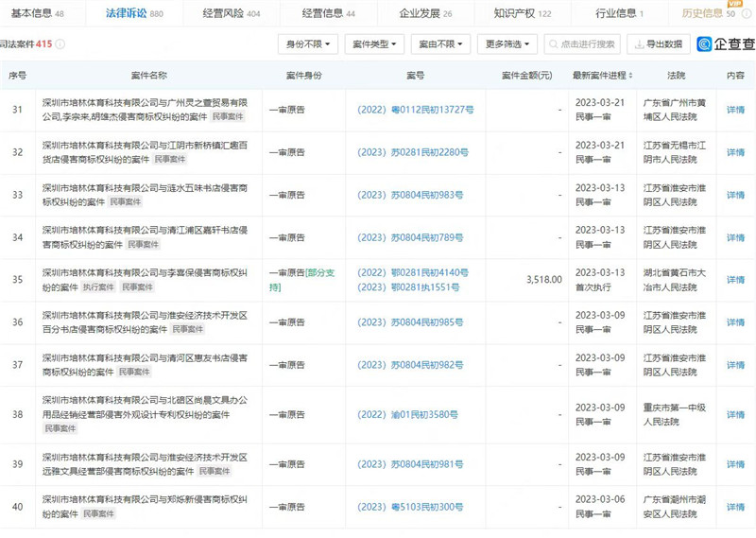
Task: Click 详情 for row 35
Action: tap(735, 280)
